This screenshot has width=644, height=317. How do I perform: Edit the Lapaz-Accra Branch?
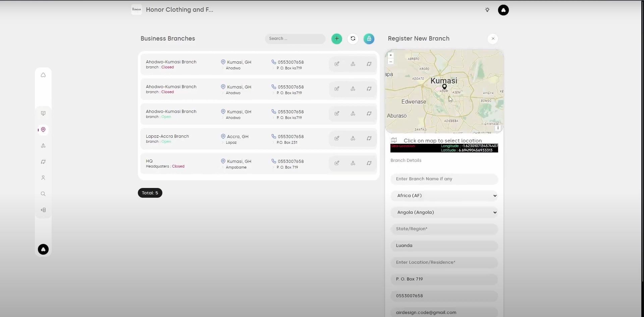(337, 138)
